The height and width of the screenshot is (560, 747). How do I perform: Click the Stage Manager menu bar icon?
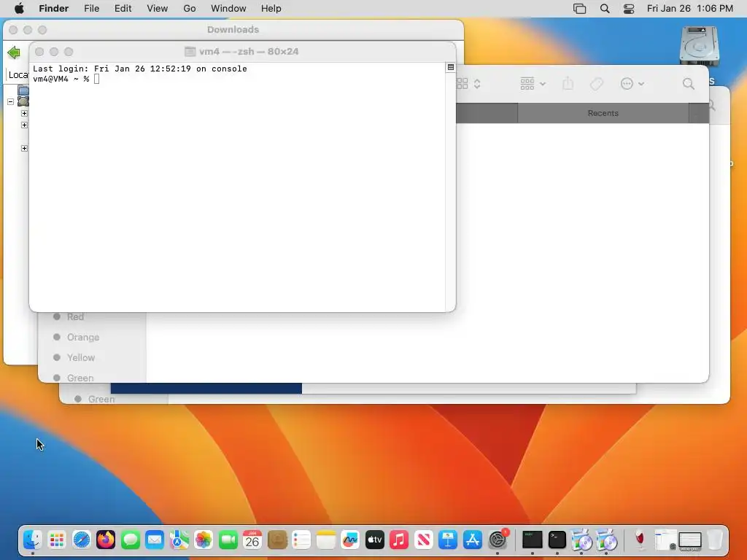tap(579, 9)
